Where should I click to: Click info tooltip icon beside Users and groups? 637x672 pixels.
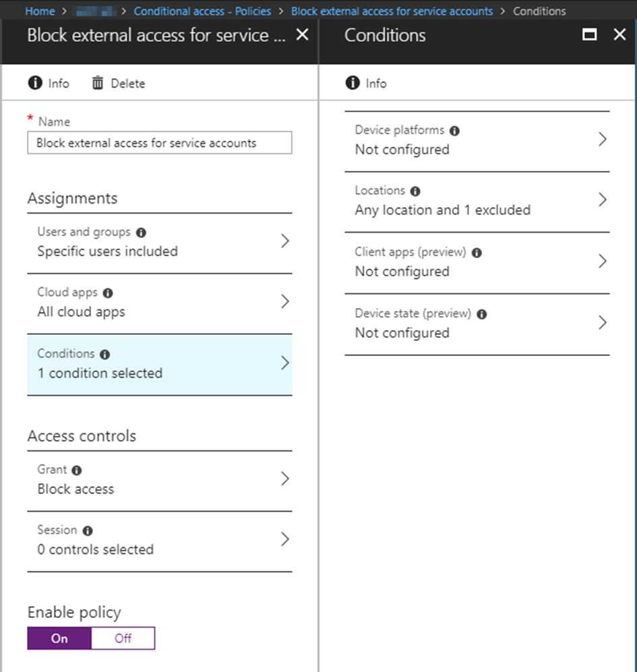(x=141, y=233)
